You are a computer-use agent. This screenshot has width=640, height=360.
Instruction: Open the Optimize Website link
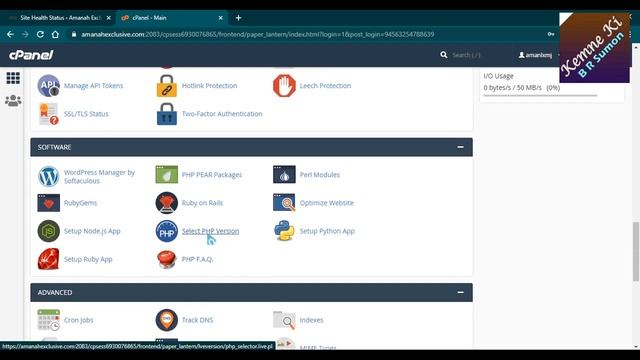327,203
